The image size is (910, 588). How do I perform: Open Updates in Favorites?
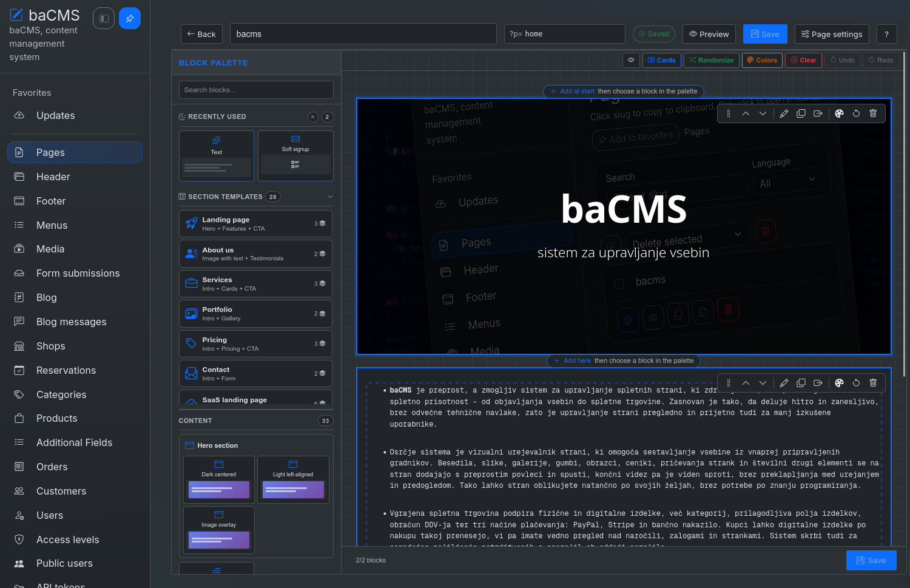(x=75, y=115)
